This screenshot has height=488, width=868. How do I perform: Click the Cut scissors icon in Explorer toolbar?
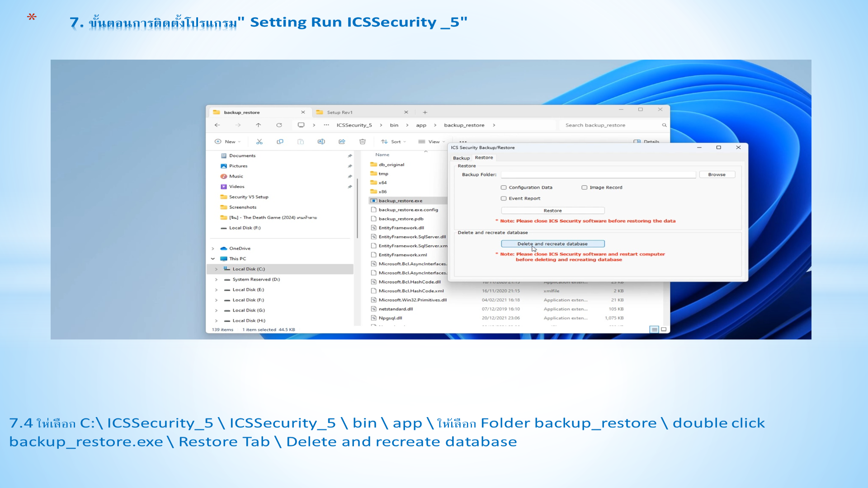click(259, 141)
